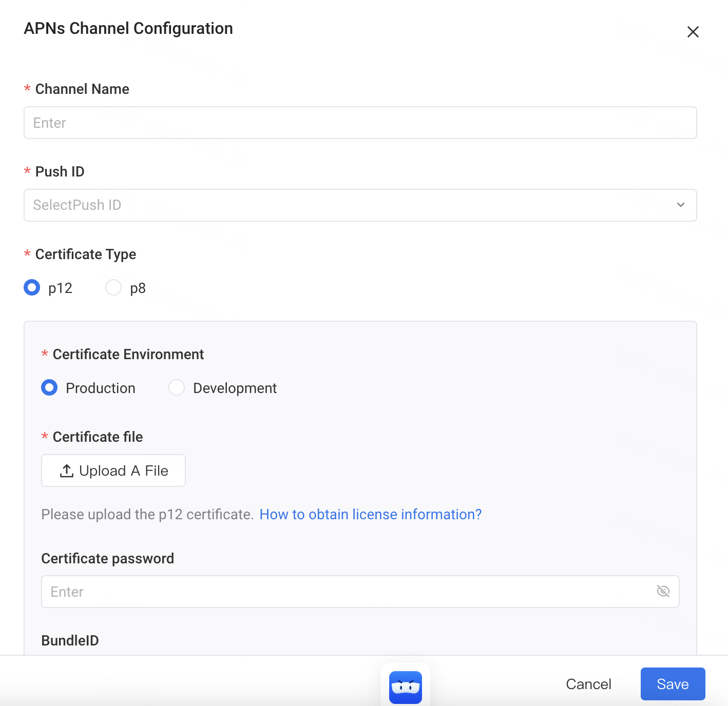Viewport: 728px width, 706px height.
Task: Click the Upload A File button
Action: tap(113, 470)
